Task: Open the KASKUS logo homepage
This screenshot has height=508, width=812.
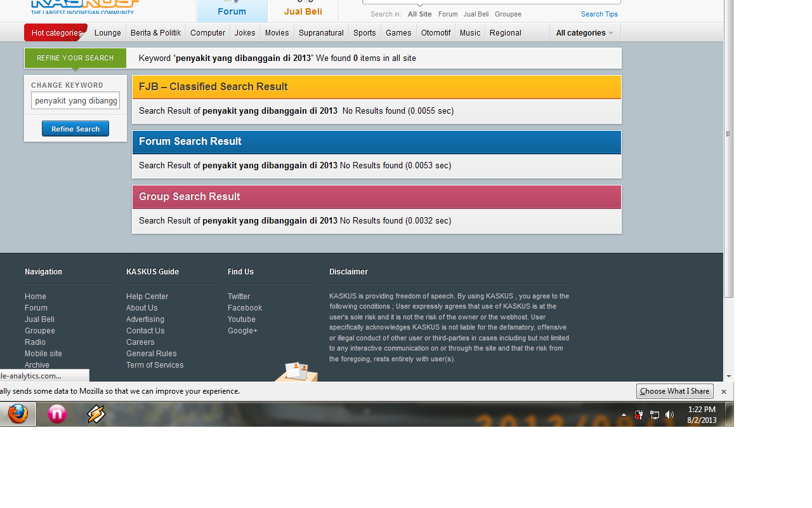Action: [84, 7]
